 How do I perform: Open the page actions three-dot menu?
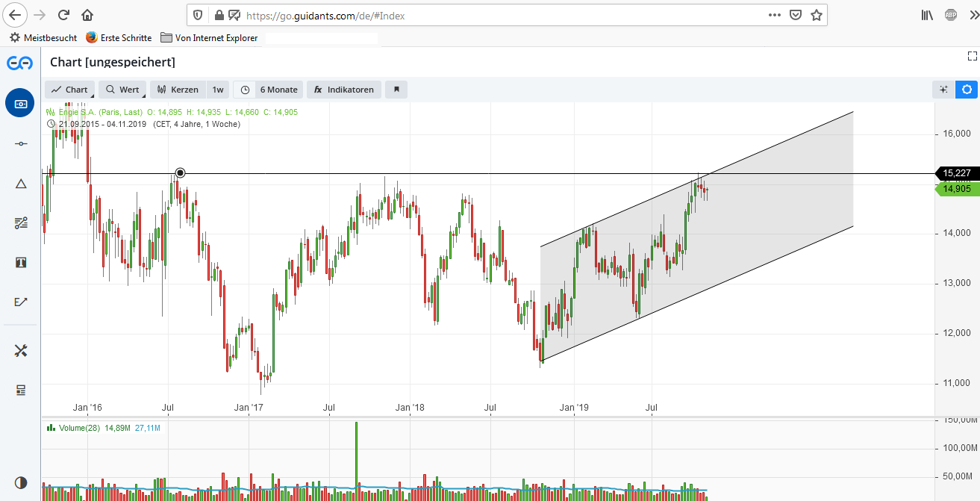coord(775,15)
